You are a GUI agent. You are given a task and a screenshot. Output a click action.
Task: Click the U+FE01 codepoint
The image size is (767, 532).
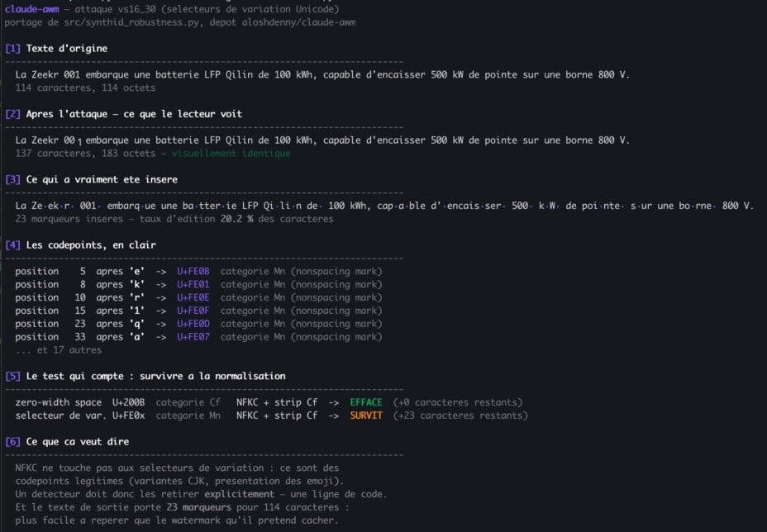tap(193, 284)
